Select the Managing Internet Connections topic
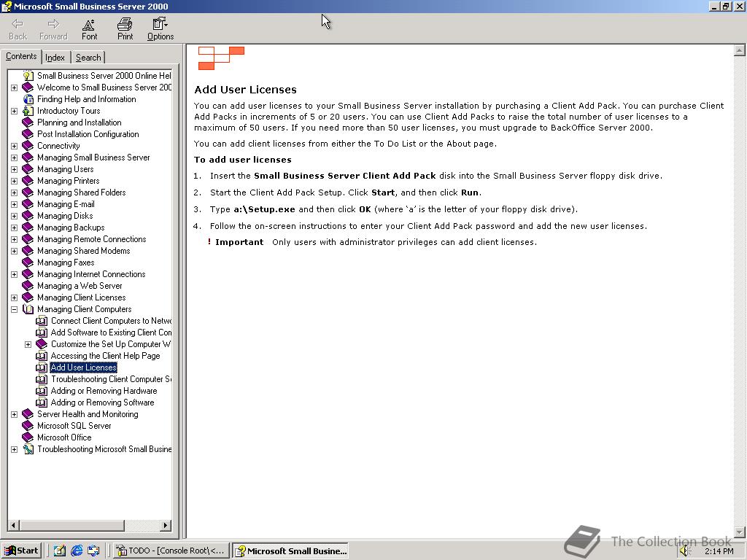This screenshot has width=747, height=560. 91,274
